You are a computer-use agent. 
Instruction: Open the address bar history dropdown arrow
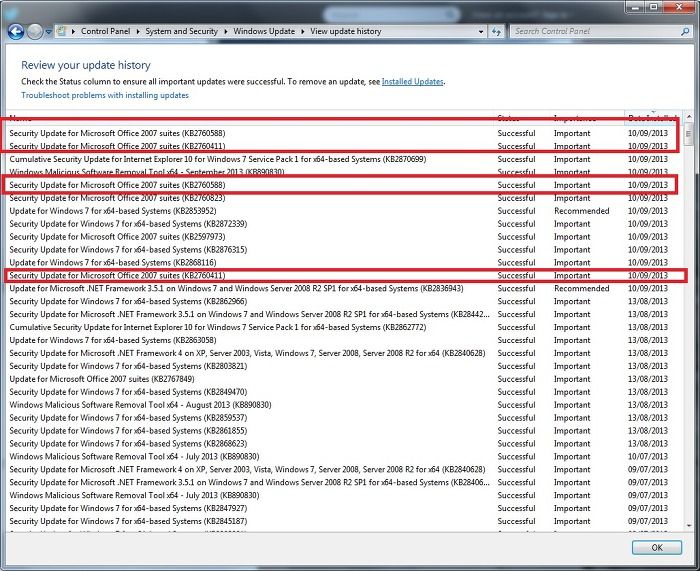481,32
